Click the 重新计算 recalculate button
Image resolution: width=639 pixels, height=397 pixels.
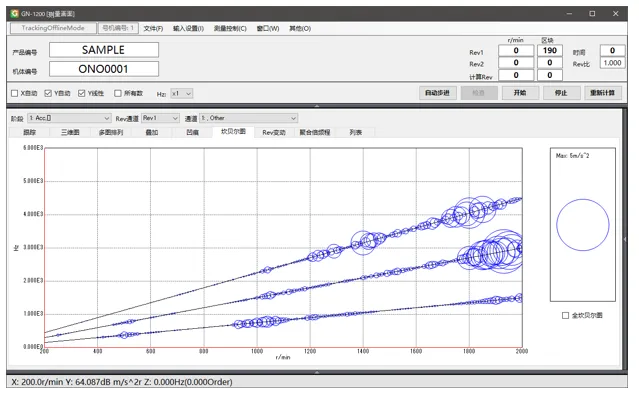[603, 93]
